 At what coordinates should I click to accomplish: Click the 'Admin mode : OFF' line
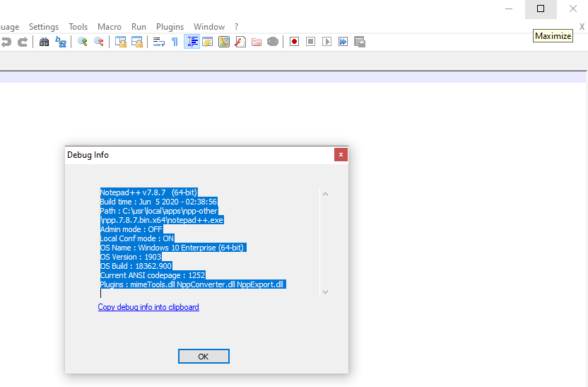click(131, 229)
